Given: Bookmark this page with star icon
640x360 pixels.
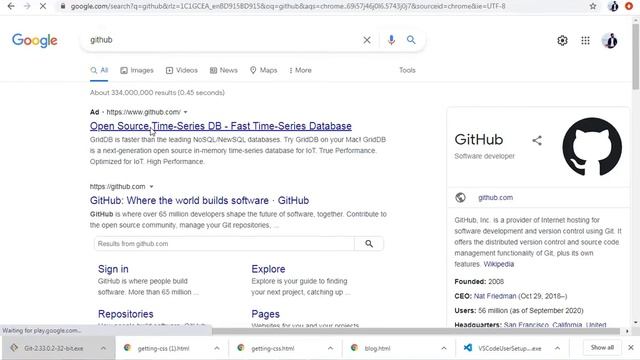Looking at the screenshot, I should pyautogui.click(x=593, y=6).
